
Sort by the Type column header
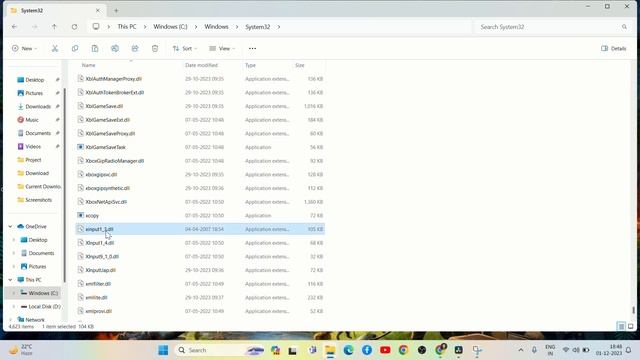pos(250,65)
